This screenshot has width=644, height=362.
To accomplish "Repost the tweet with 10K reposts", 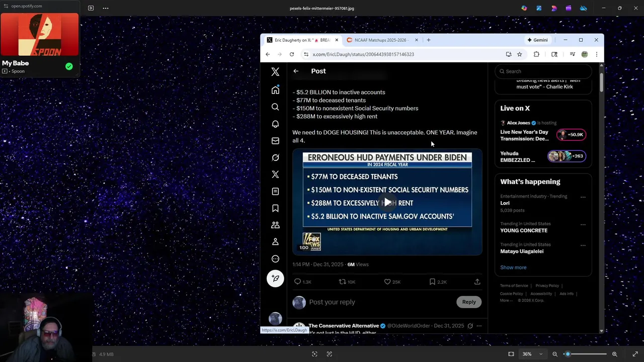I will (x=347, y=282).
